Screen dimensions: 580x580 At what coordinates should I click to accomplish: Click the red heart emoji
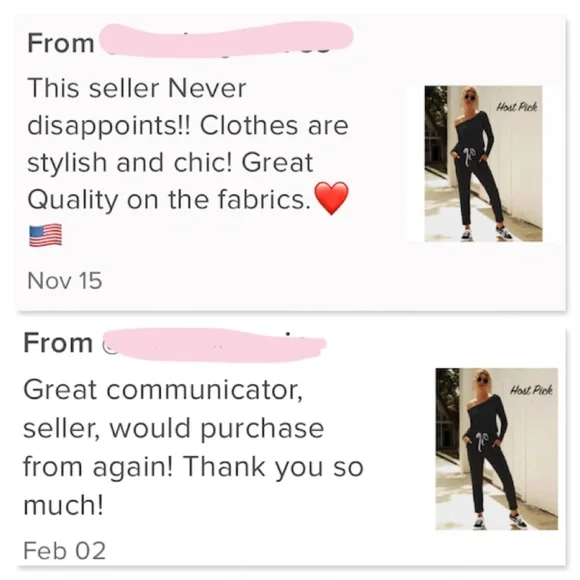click(x=331, y=198)
